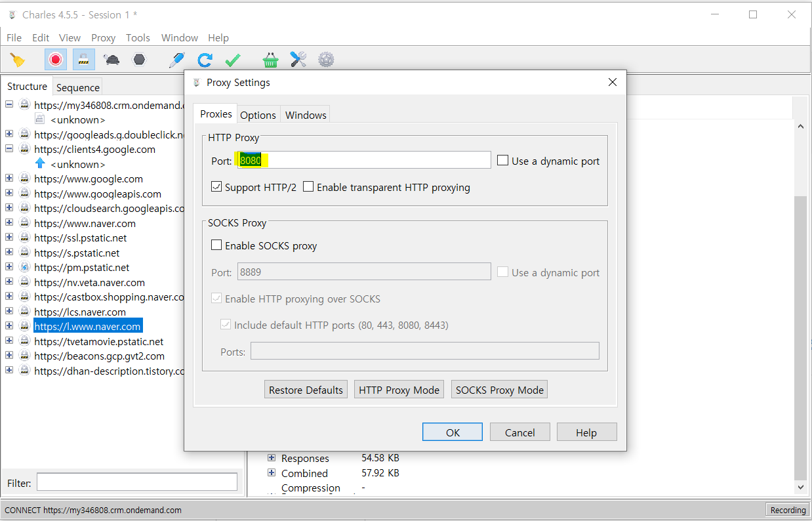Click the globe icon beside pm.pstatic.net
This screenshot has height=521, width=812.
pos(24,267)
